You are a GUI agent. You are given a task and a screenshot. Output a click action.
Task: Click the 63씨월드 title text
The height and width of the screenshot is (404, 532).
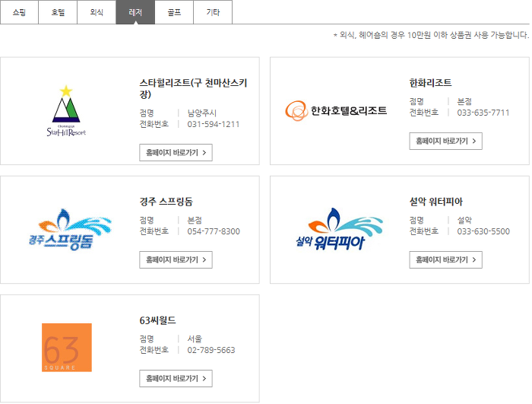click(x=157, y=320)
